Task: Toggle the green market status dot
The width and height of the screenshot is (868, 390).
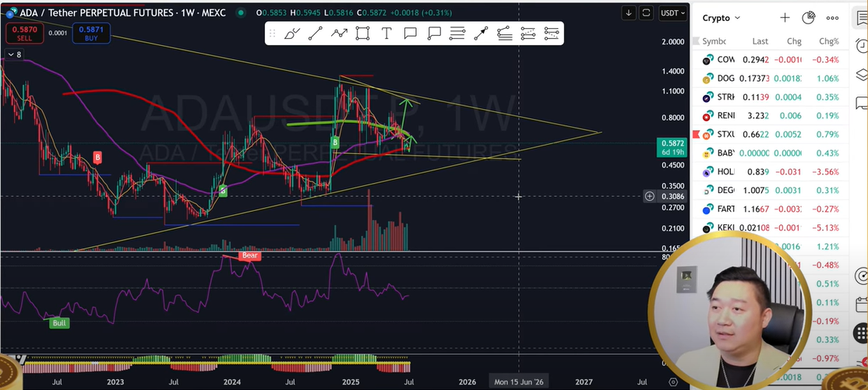Action: click(241, 13)
